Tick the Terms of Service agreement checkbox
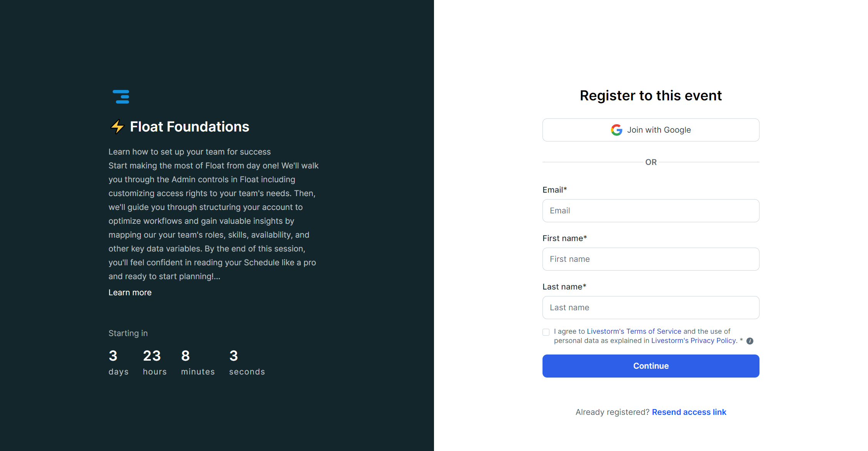 [x=546, y=332]
